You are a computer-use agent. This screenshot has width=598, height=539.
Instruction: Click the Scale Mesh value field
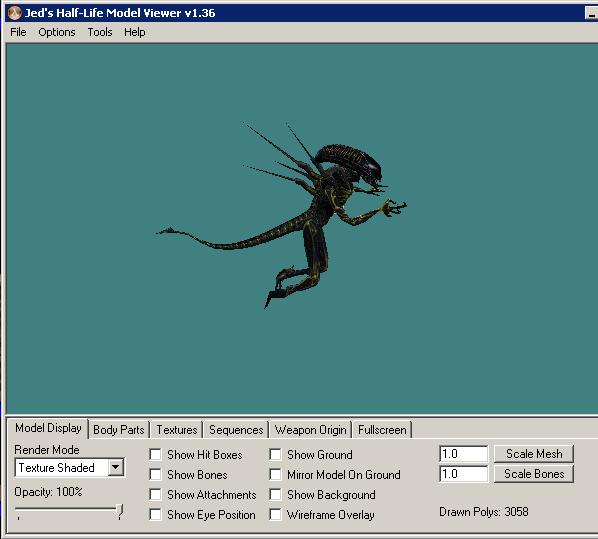click(463, 454)
